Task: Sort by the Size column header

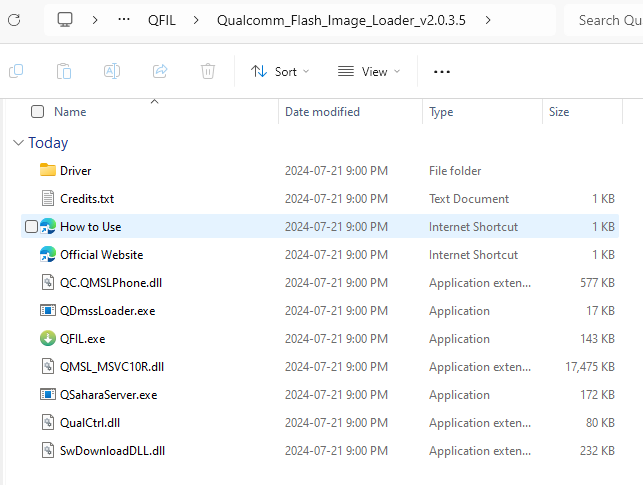Action: 559,112
